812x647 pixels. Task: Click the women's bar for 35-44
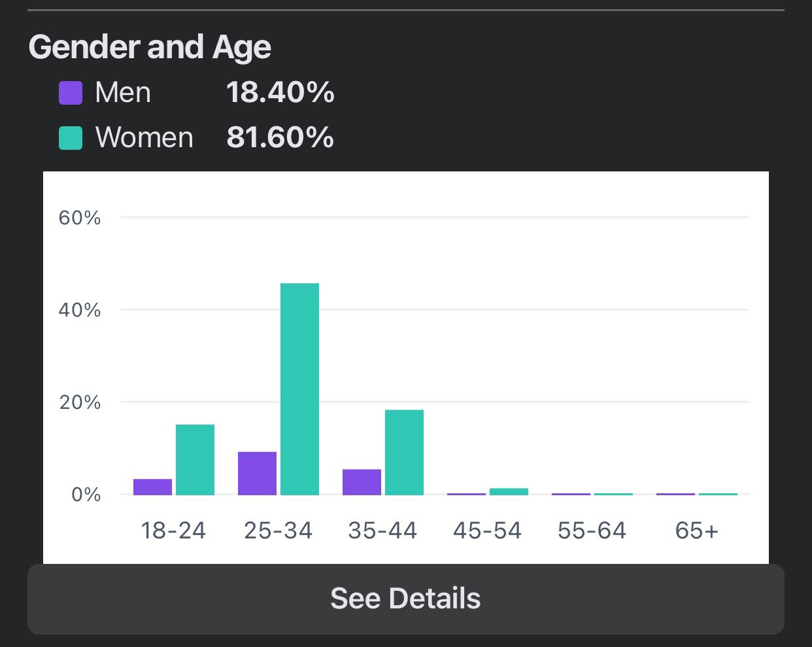pyautogui.click(x=404, y=452)
